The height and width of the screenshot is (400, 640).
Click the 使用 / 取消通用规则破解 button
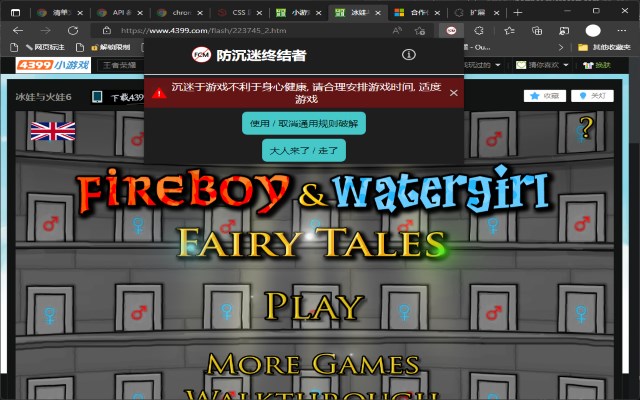pos(304,123)
